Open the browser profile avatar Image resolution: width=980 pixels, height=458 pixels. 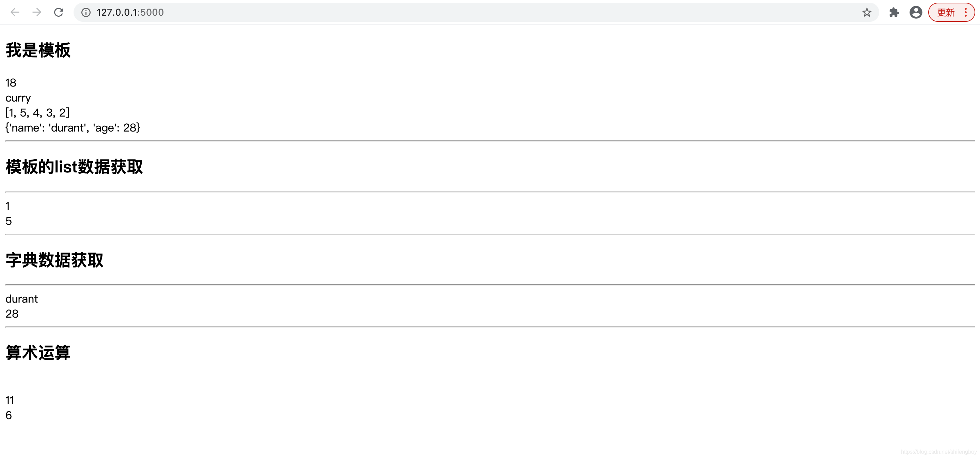[x=916, y=12]
